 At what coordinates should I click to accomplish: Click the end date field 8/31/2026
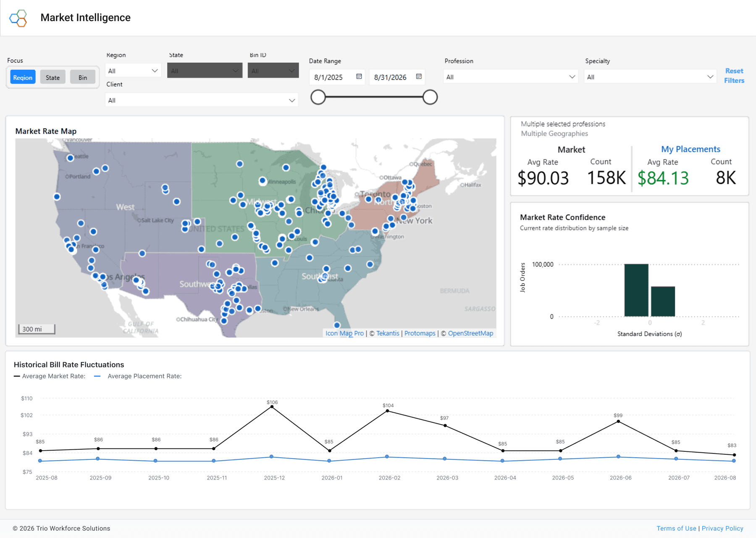[397, 77]
